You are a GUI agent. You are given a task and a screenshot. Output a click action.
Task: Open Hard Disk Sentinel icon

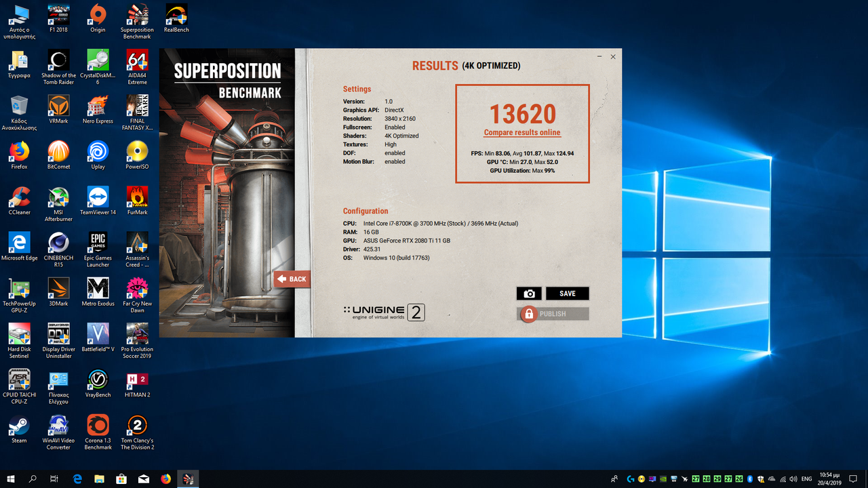(x=20, y=340)
